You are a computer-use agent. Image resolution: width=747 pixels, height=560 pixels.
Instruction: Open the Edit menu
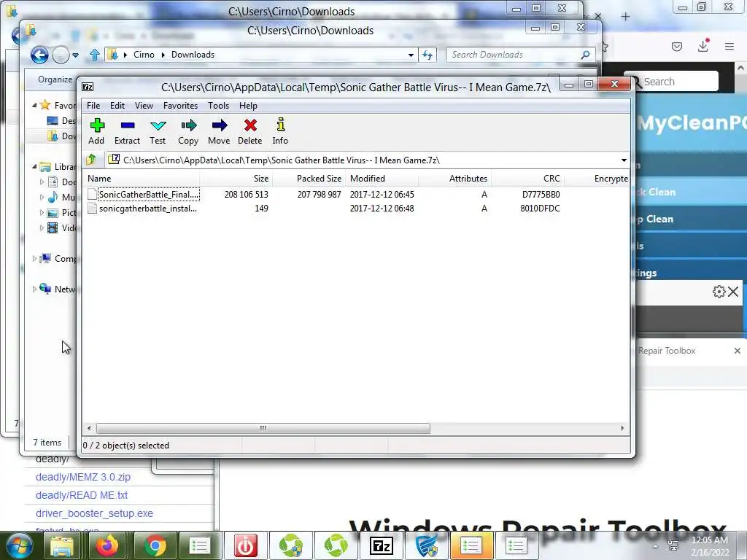(117, 106)
